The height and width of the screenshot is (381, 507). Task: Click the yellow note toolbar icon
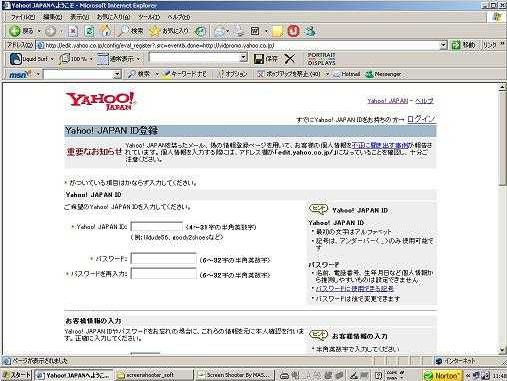pyautogui.click(x=277, y=31)
